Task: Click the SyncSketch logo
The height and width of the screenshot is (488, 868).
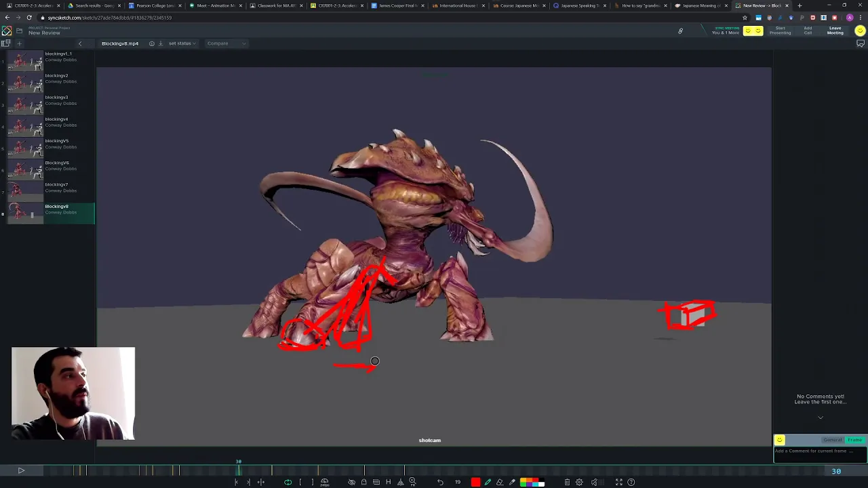Action: [6, 31]
